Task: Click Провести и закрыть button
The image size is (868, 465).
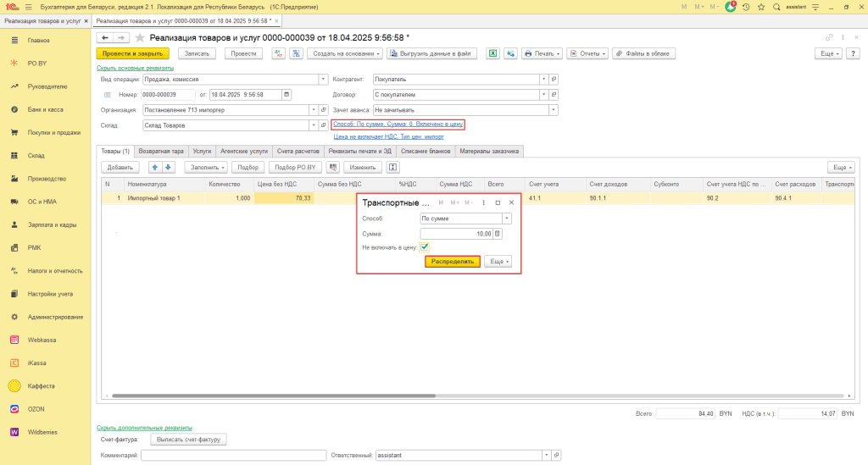Action: click(133, 53)
